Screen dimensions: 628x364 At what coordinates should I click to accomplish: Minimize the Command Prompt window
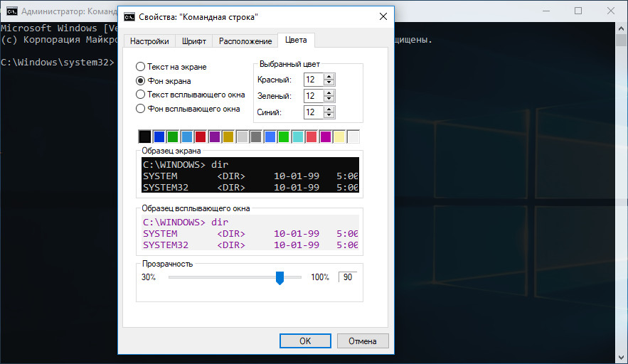tap(548, 11)
